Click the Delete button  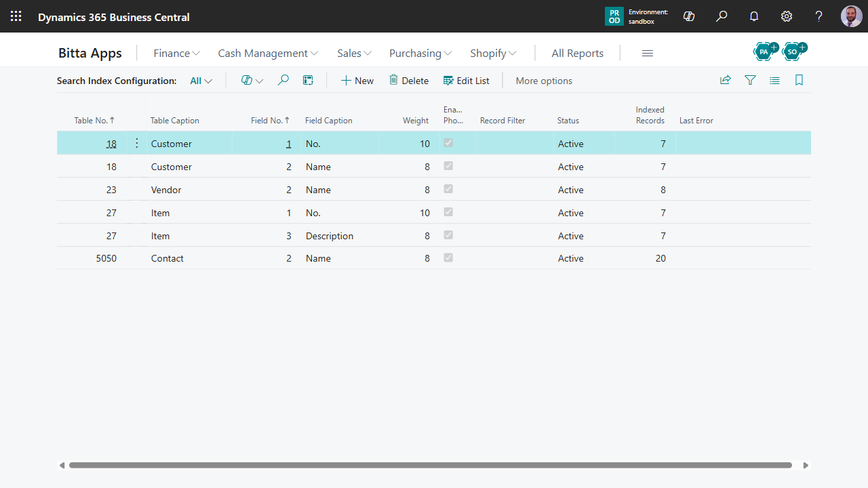coord(408,81)
